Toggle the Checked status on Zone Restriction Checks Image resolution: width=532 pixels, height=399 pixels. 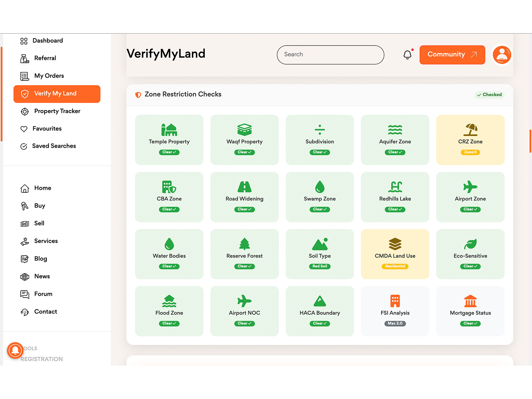[x=489, y=95]
